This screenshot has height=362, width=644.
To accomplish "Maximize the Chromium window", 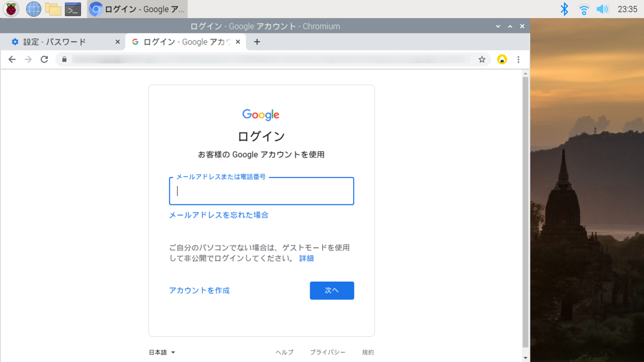I will [510, 26].
